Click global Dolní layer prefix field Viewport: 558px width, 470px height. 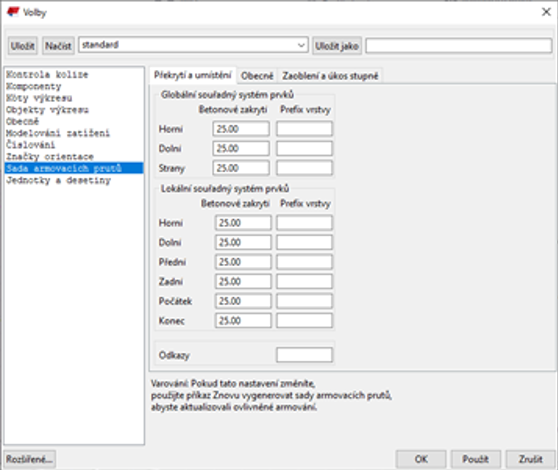point(304,148)
